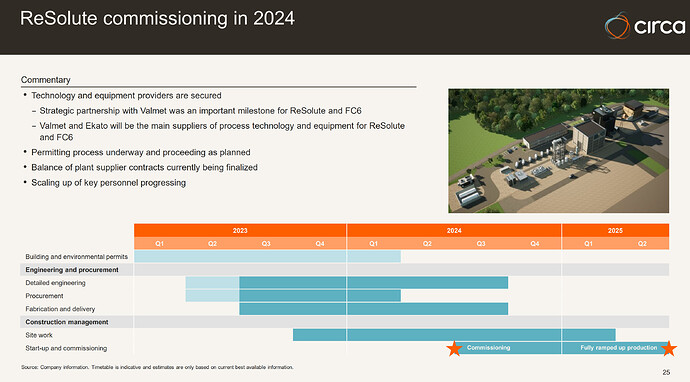Click the Construction management section header
Screen dimensions: 690x382
click(x=66, y=322)
